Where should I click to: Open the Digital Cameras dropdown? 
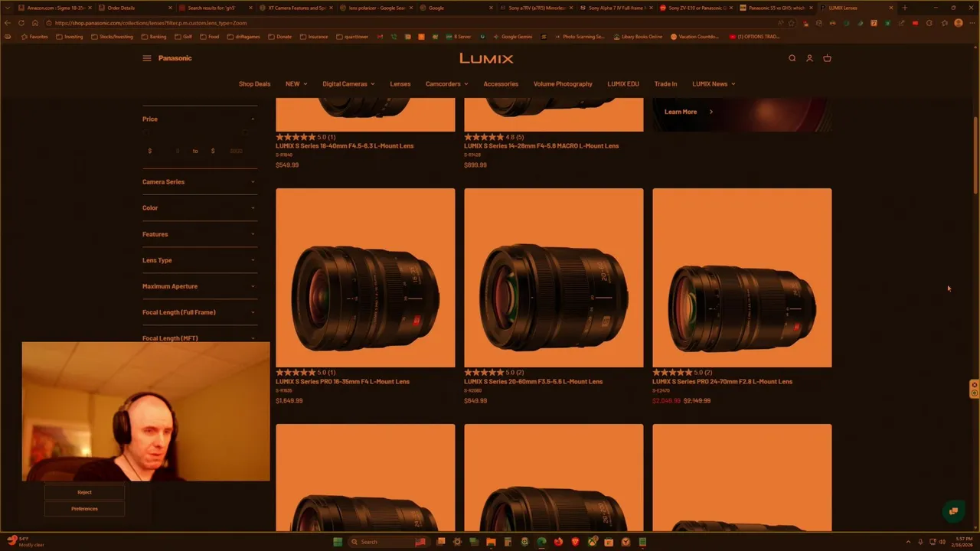(x=348, y=84)
